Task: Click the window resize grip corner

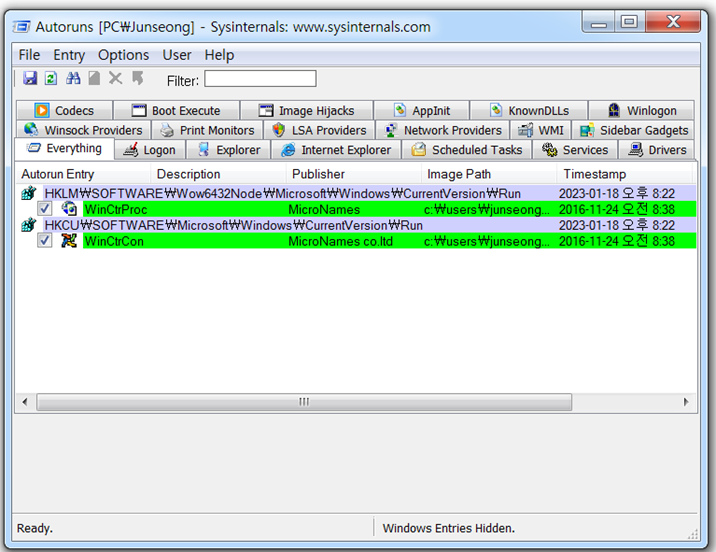Action: coord(693,533)
